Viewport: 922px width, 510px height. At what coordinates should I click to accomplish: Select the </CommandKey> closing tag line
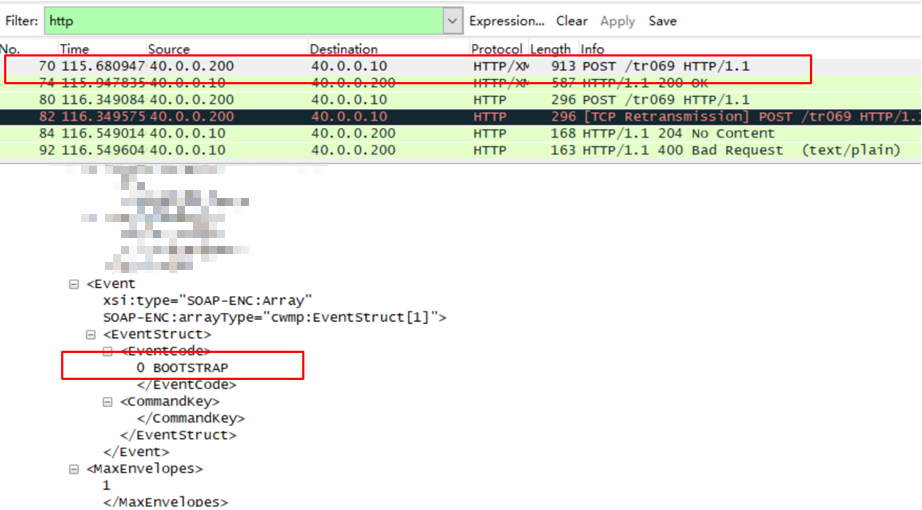point(191,418)
